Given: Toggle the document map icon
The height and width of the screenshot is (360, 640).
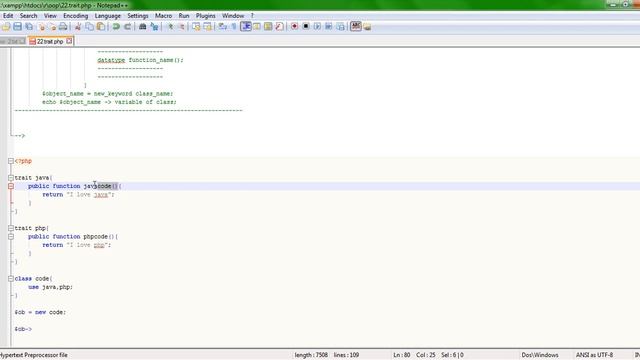Looking at the screenshot, I should pos(268,27).
